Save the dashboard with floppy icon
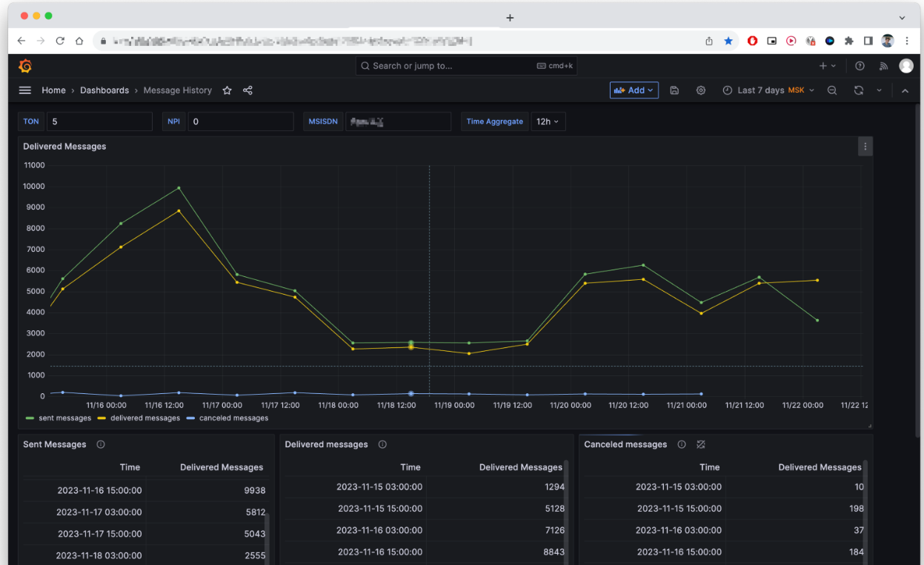Image resolution: width=924 pixels, height=565 pixels. [674, 90]
